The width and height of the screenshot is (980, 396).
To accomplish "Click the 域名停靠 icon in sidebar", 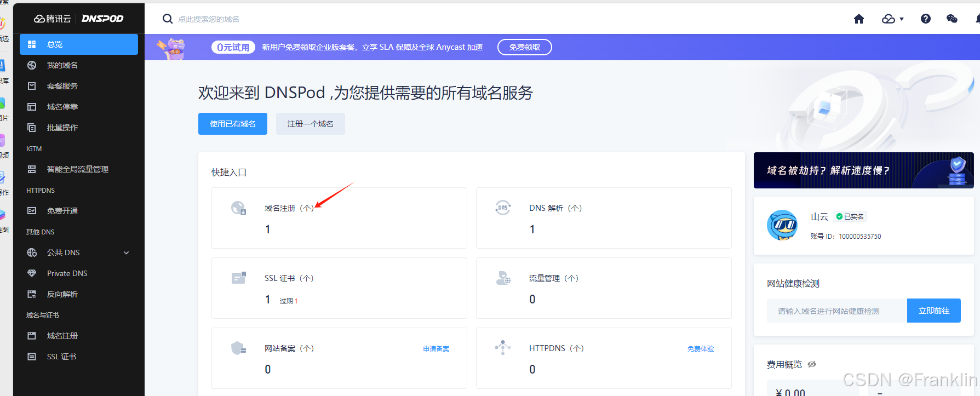I will (x=32, y=107).
